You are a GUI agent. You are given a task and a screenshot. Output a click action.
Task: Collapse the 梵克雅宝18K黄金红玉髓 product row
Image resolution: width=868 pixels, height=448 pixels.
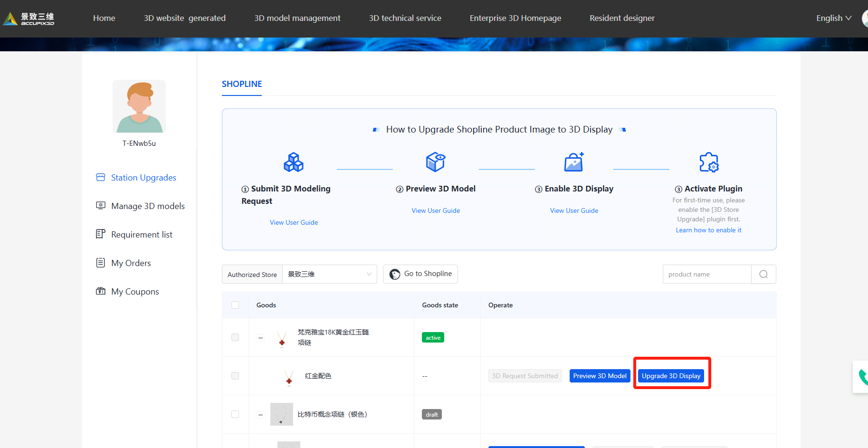[x=260, y=338]
